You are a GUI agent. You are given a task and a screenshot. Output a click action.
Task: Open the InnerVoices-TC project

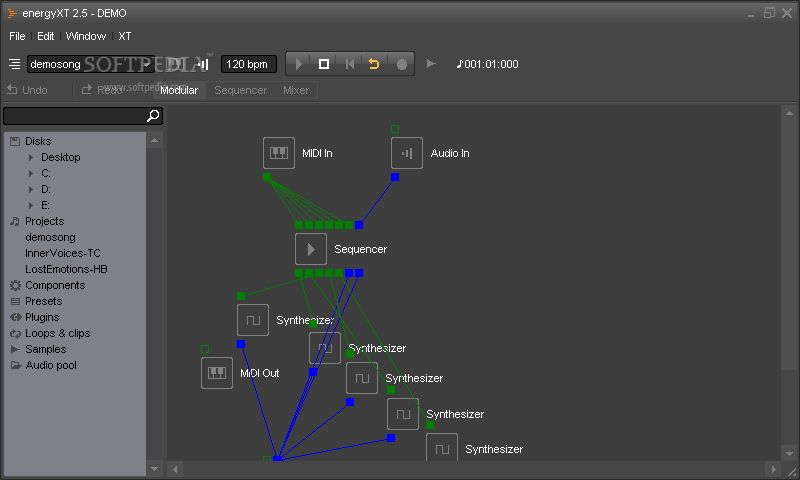63,253
